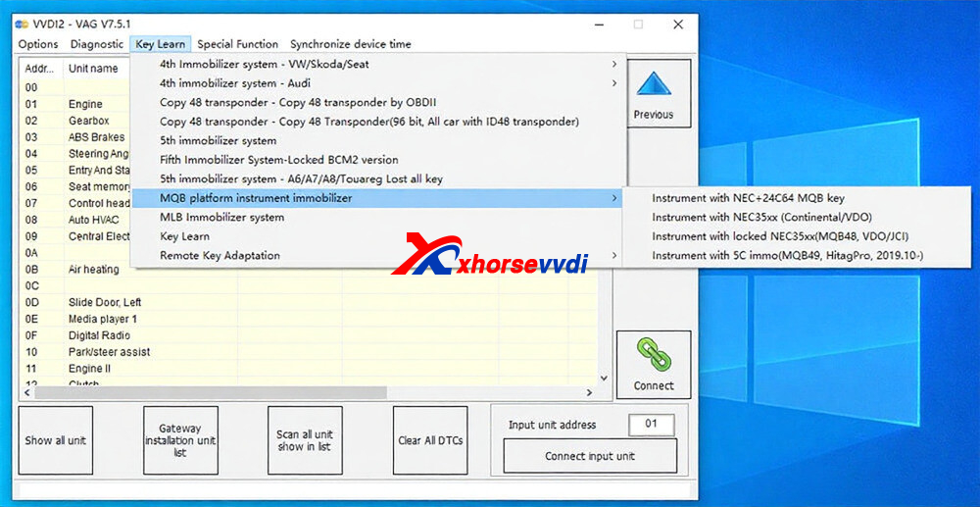Select Copy 48 transponder by OBDII
The width and height of the screenshot is (980, 507).
378,103
